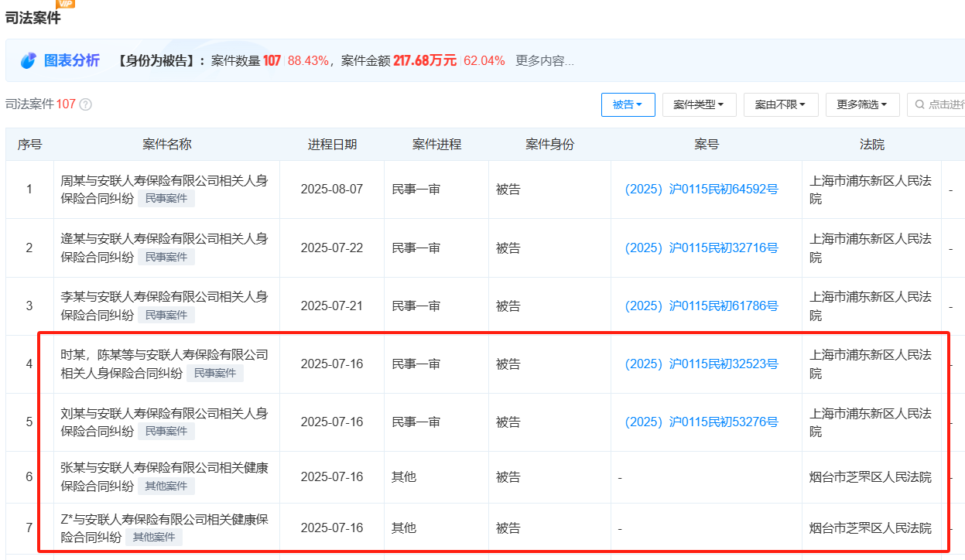
Task: Open the 案由不限 dropdown
Action: point(780,104)
